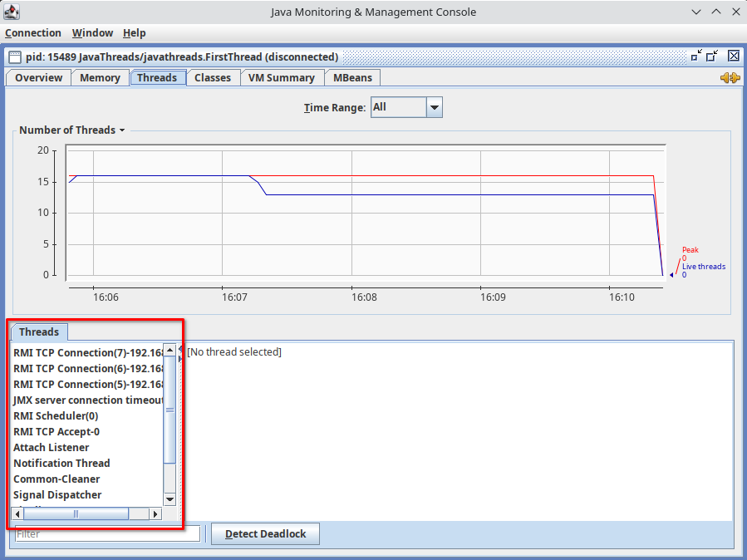This screenshot has width=747, height=560.
Task: Open the Help menu
Action: [135, 33]
